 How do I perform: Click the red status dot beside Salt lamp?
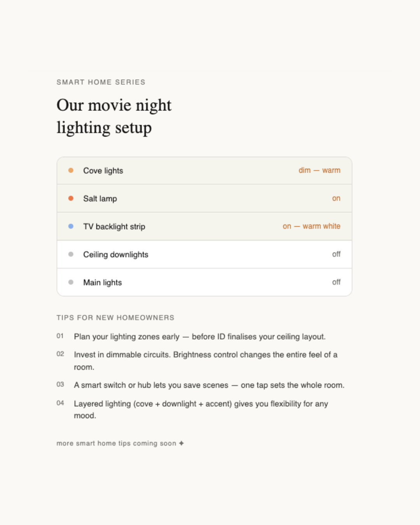71,198
